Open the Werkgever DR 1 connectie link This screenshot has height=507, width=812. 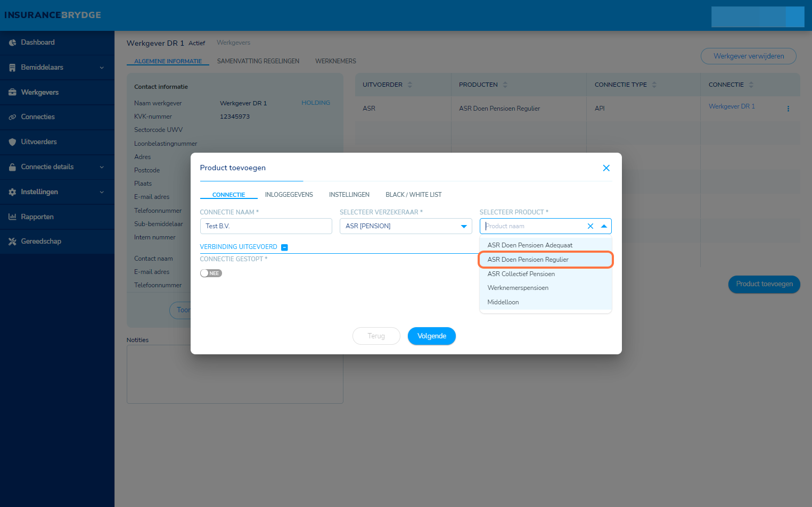tap(732, 106)
